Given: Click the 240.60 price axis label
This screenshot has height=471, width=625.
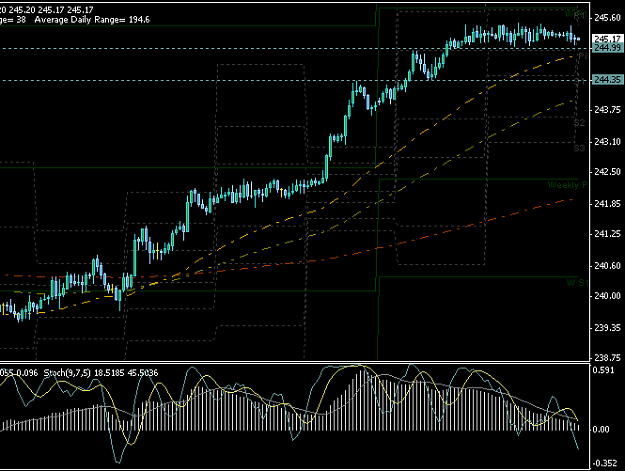Looking at the screenshot, I should [x=607, y=266].
